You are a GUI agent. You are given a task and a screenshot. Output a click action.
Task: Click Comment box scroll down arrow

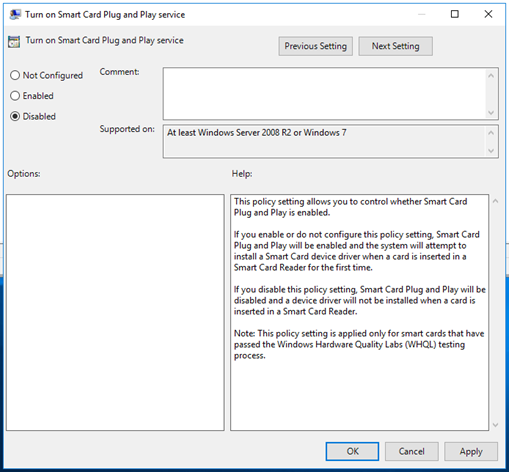point(491,112)
